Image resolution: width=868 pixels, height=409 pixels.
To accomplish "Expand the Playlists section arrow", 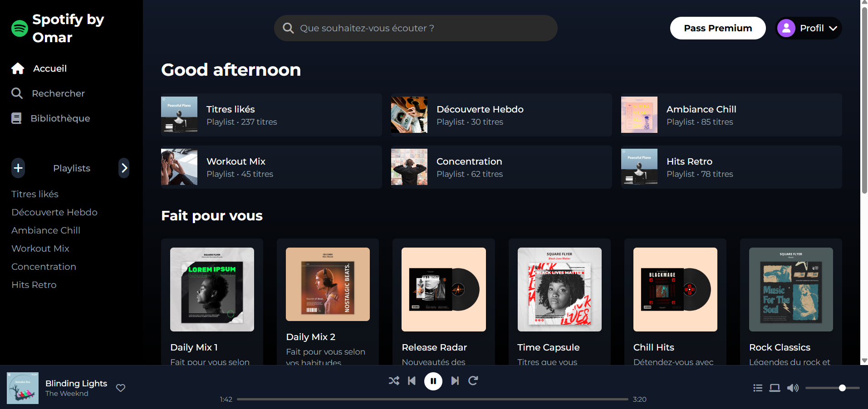I will coord(124,168).
